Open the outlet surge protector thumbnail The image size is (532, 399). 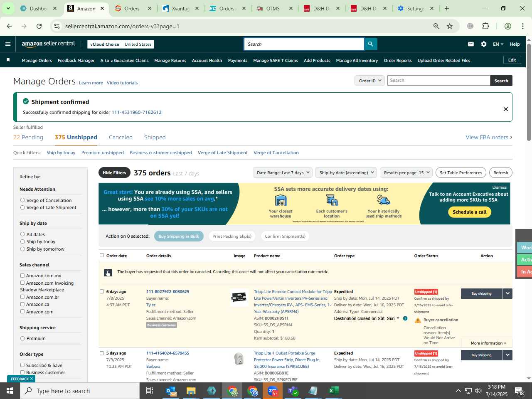point(239,359)
